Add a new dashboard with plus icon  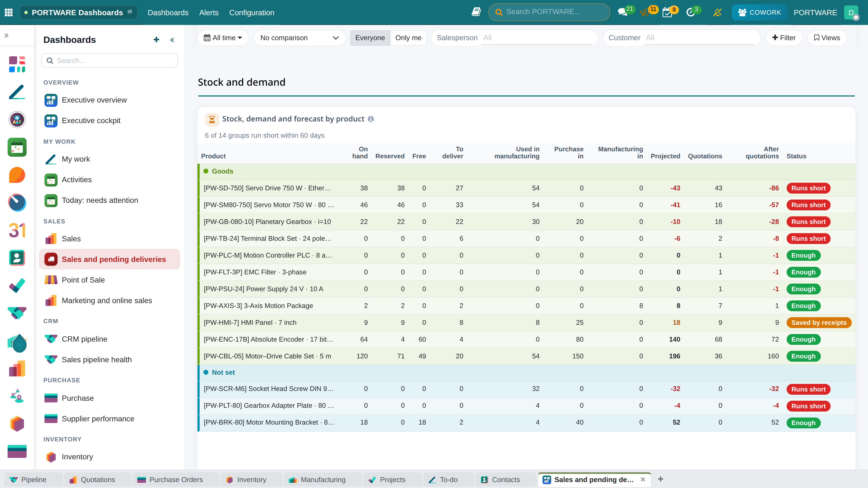pyautogui.click(x=156, y=40)
